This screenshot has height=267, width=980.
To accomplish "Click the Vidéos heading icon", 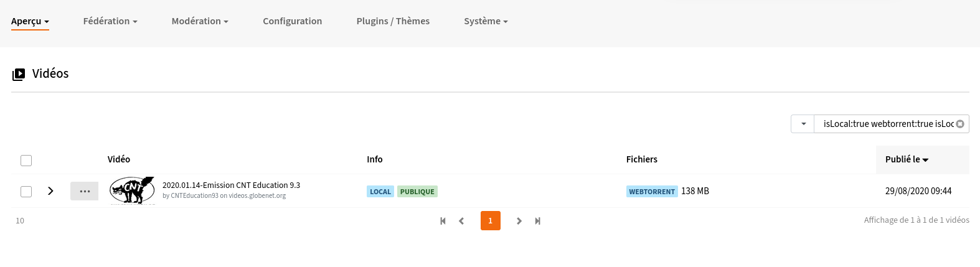I will click(19, 74).
